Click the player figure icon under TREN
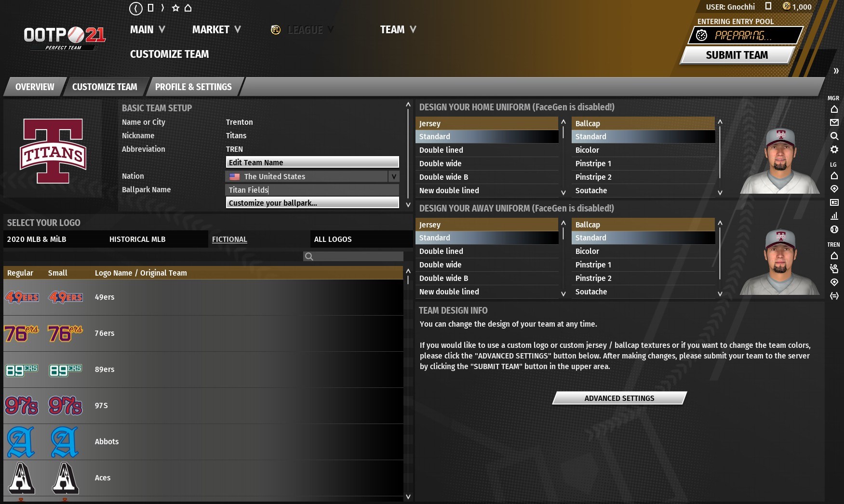Screen dimensions: 844x504 [834, 269]
